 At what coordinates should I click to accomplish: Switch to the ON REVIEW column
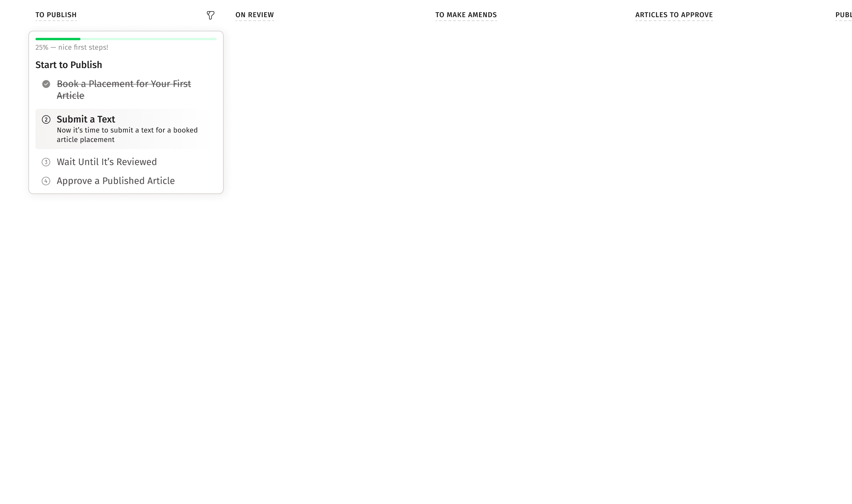(255, 15)
